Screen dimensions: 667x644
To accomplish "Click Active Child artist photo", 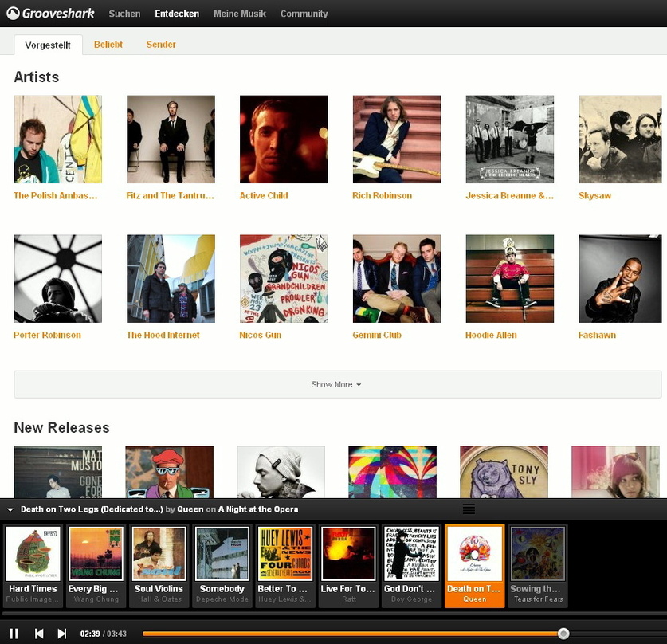I will coord(284,139).
